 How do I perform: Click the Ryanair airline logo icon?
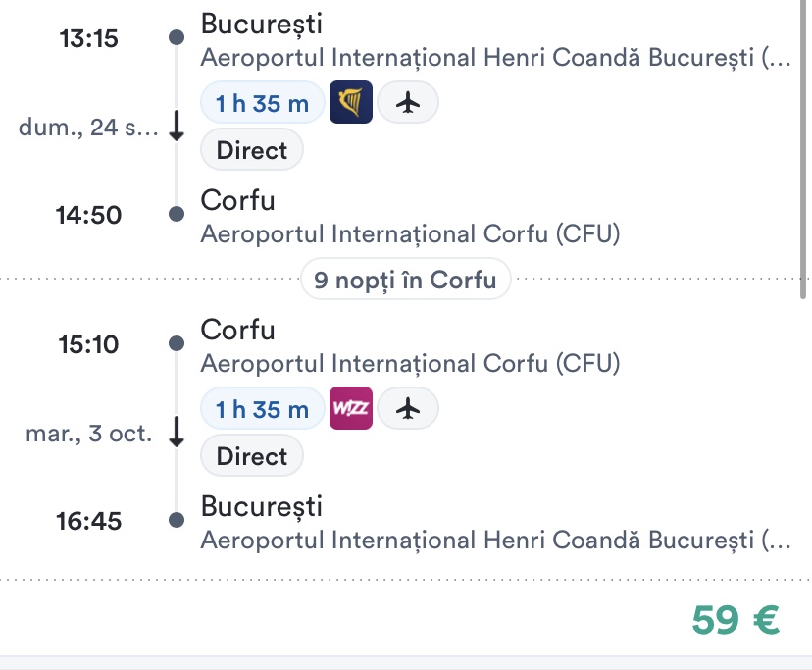tap(351, 103)
